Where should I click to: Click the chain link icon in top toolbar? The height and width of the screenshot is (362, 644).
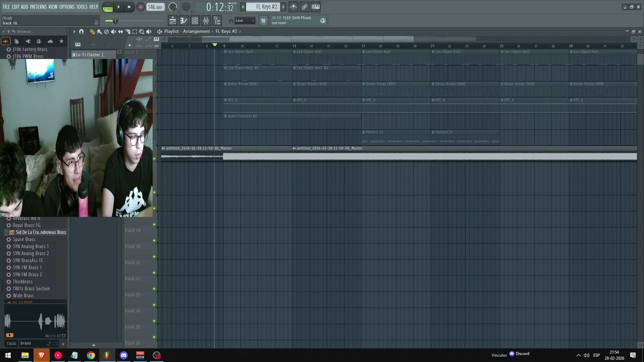(304, 7)
